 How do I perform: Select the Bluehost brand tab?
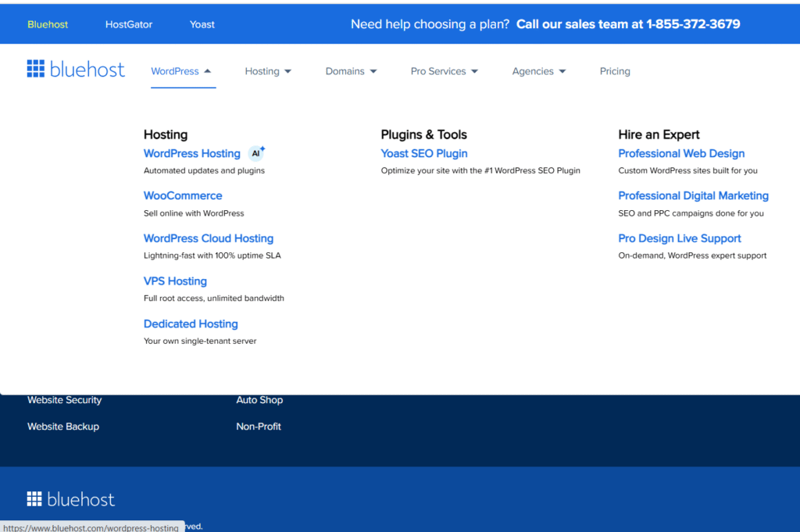click(x=48, y=24)
